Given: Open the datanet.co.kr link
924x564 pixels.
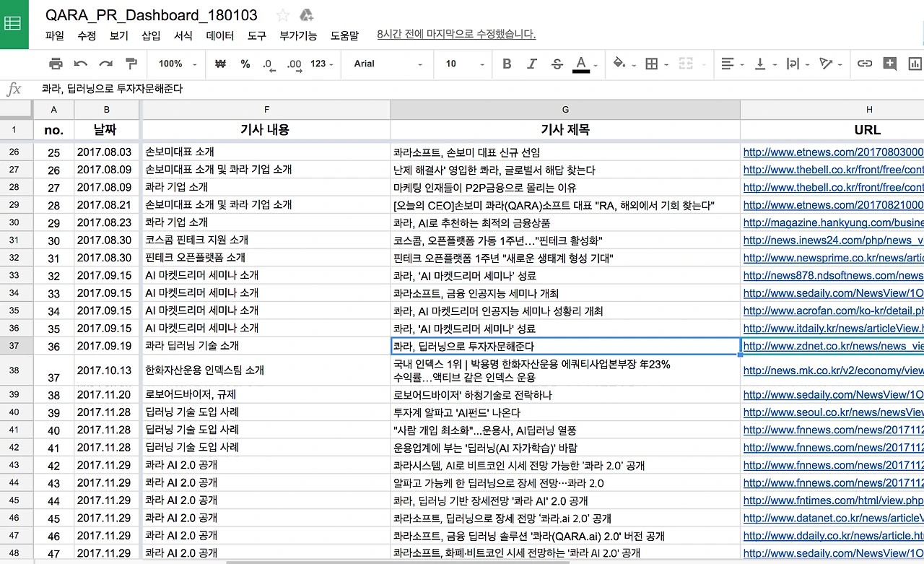Looking at the screenshot, I should coord(834,518).
